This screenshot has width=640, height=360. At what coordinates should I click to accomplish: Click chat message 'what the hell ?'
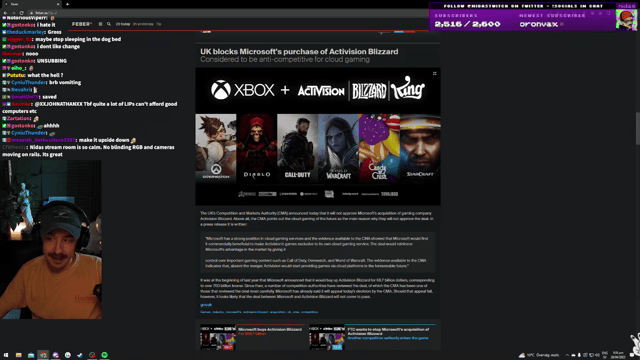[x=45, y=75]
